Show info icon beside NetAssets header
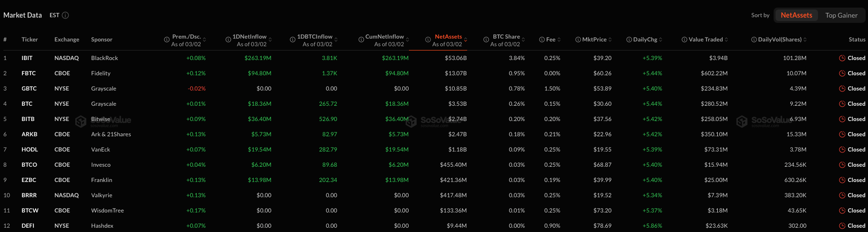This screenshot has height=232, width=868. click(428, 40)
